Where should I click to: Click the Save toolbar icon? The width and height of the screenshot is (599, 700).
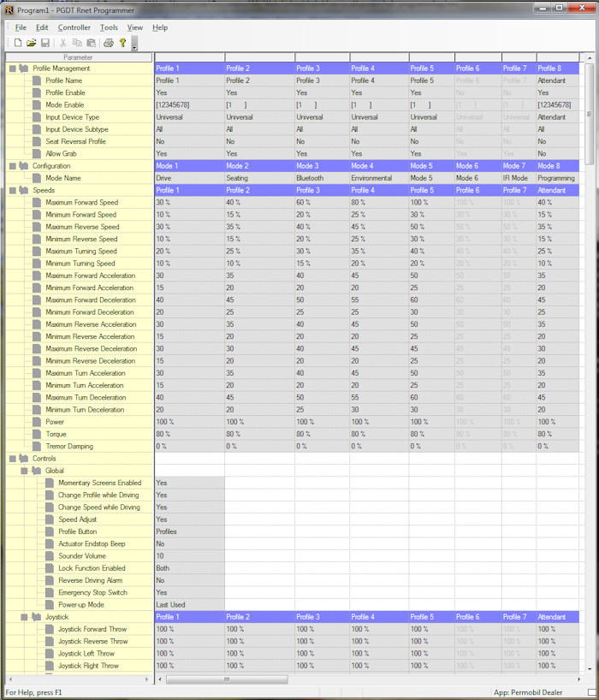pos(45,43)
